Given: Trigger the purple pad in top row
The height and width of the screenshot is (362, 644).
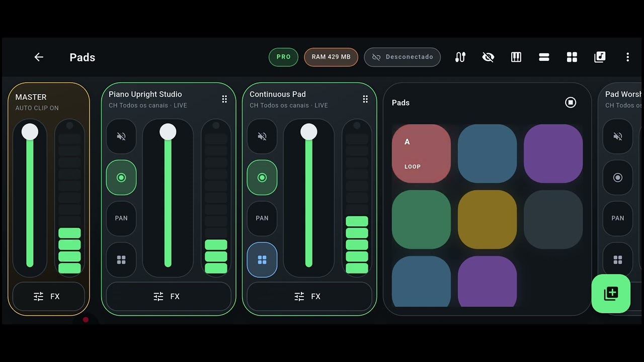Looking at the screenshot, I should click(553, 154).
